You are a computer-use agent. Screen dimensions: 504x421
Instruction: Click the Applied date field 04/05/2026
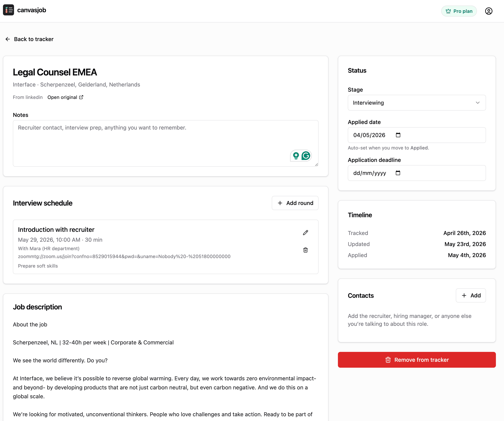(417, 135)
